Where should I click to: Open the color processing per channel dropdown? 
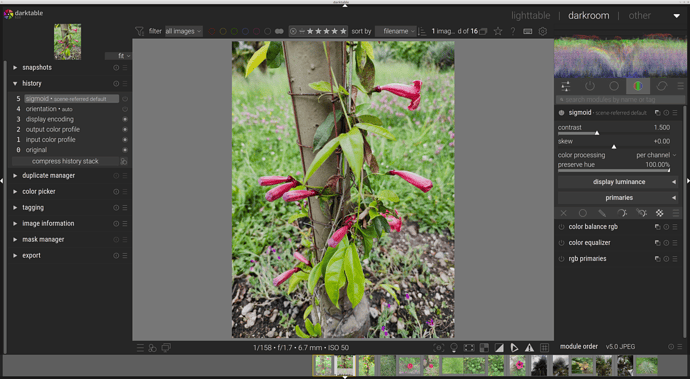click(x=656, y=155)
